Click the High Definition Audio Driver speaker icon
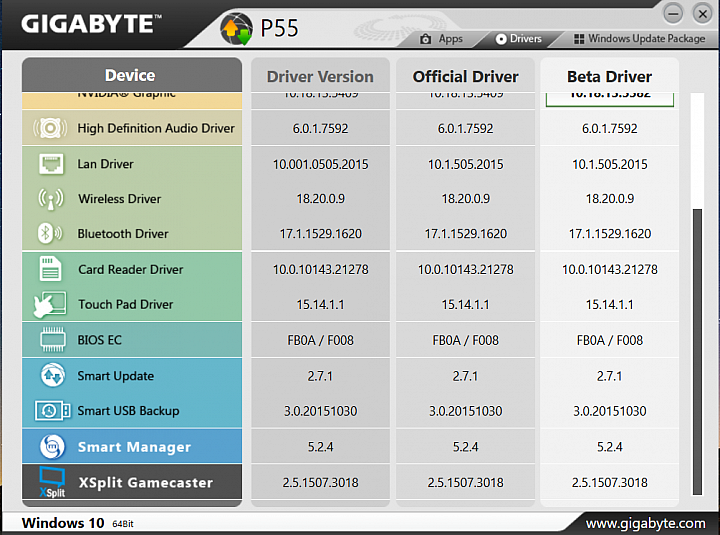Screen dimensions: 720x535 pos(50,128)
